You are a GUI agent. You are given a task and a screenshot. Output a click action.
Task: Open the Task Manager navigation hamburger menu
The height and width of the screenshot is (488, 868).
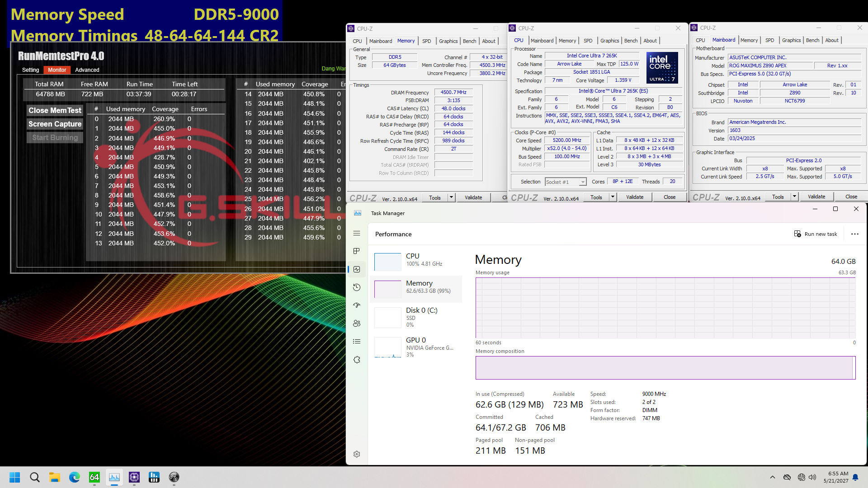coord(357,233)
